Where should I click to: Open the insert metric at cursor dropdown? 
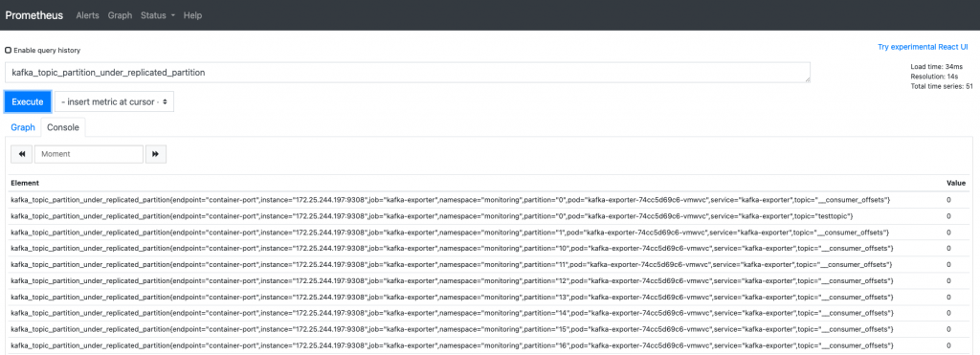pos(115,101)
